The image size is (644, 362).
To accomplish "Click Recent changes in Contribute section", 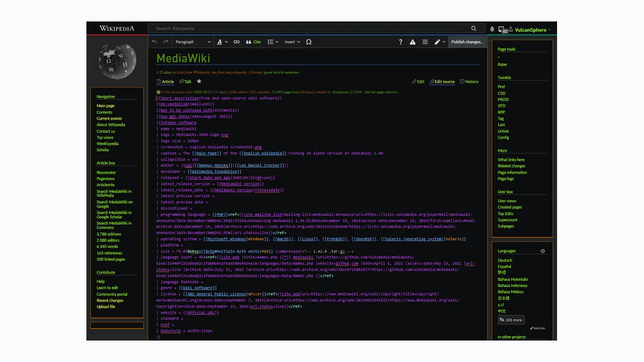I will click(x=110, y=300).
